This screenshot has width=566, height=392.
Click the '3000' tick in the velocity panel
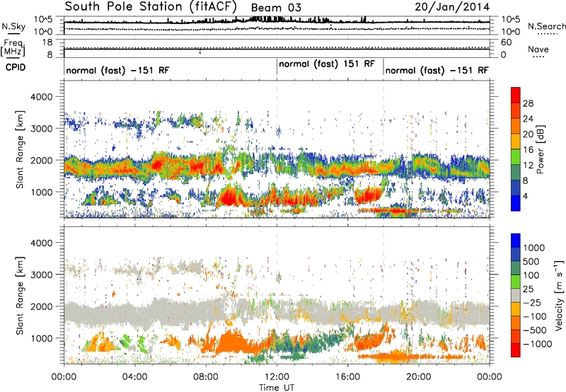click(x=41, y=275)
